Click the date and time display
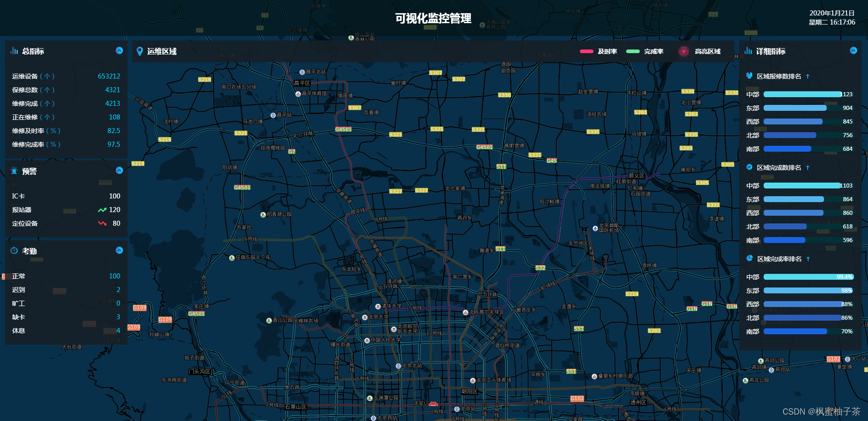Screen dimensions: 868x421 pyautogui.click(x=832, y=18)
